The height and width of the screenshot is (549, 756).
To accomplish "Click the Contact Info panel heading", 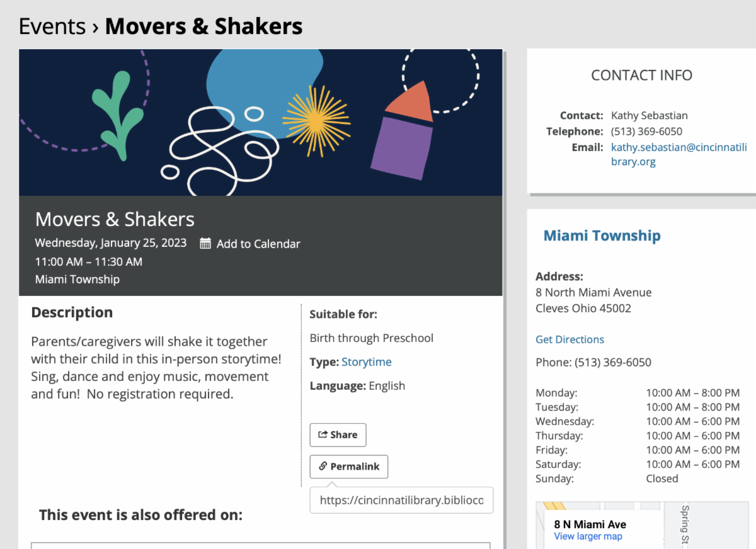I will pos(641,75).
